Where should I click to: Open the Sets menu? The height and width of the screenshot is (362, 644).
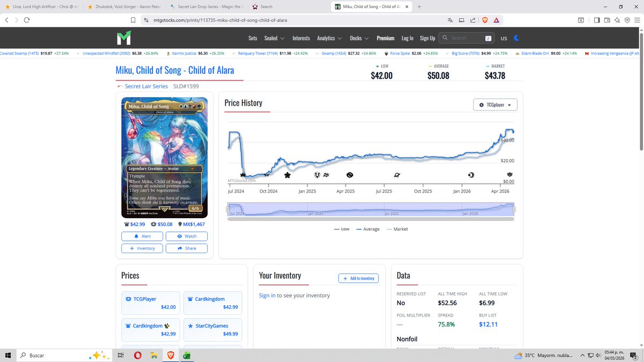253,38
